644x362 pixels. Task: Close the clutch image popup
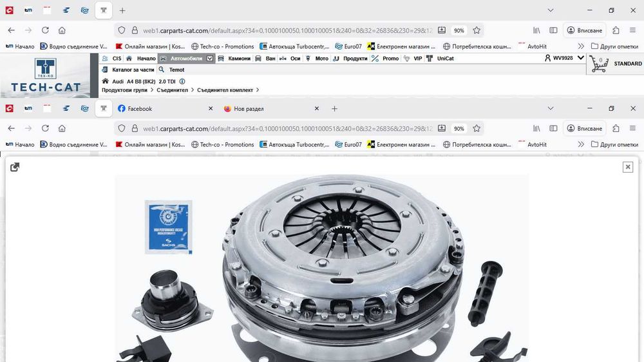pos(627,167)
